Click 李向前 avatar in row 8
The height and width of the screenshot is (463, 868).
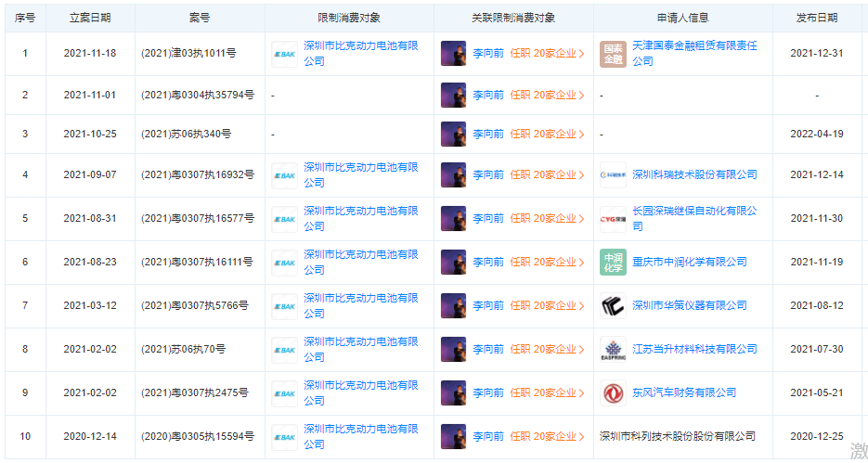tap(453, 350)
